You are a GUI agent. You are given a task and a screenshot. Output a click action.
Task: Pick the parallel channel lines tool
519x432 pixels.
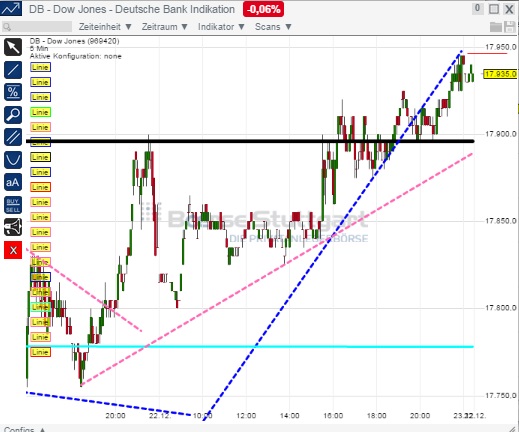[x=13, y=137]
